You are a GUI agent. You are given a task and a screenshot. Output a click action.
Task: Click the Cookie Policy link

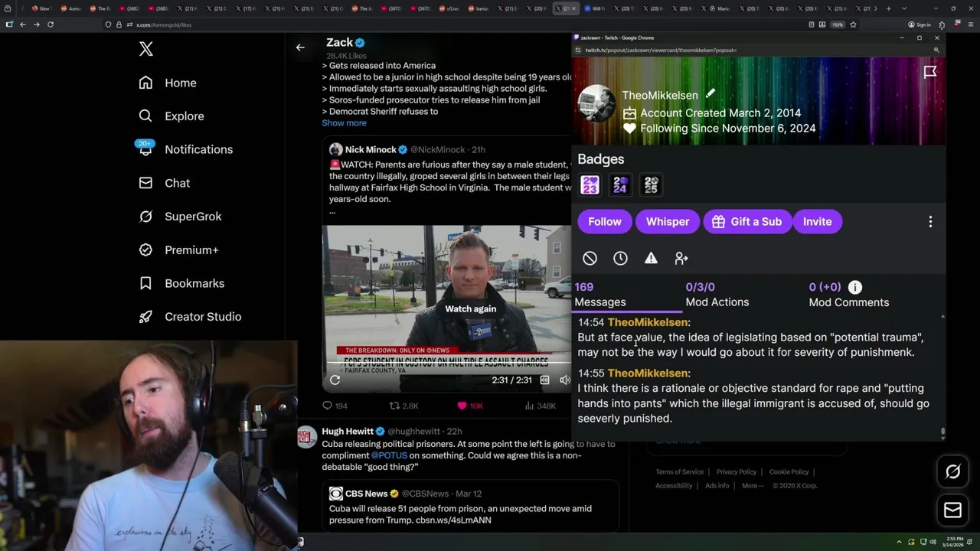click(x=789, y=472)
